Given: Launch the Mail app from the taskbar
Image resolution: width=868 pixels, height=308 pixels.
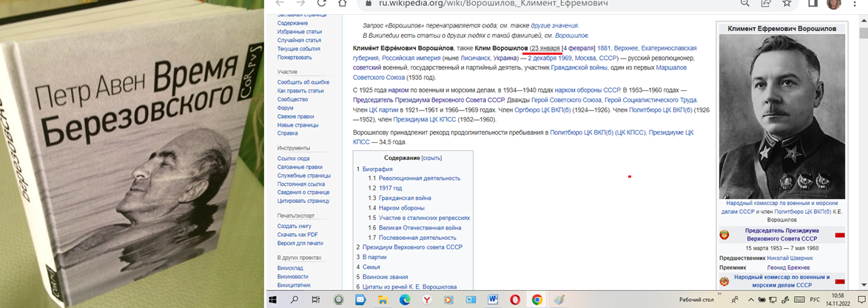Looking at the screenshot, I should [x=360, y=300].
